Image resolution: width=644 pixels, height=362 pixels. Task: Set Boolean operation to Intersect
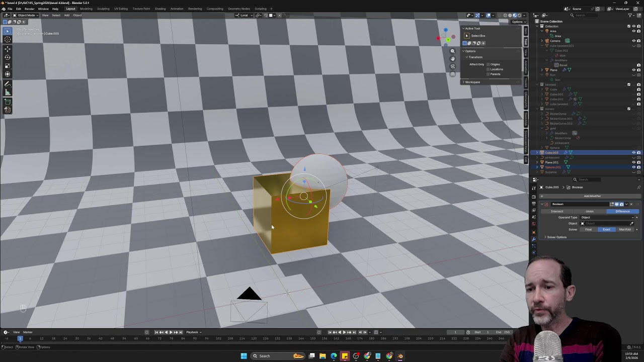pos(557,211)
